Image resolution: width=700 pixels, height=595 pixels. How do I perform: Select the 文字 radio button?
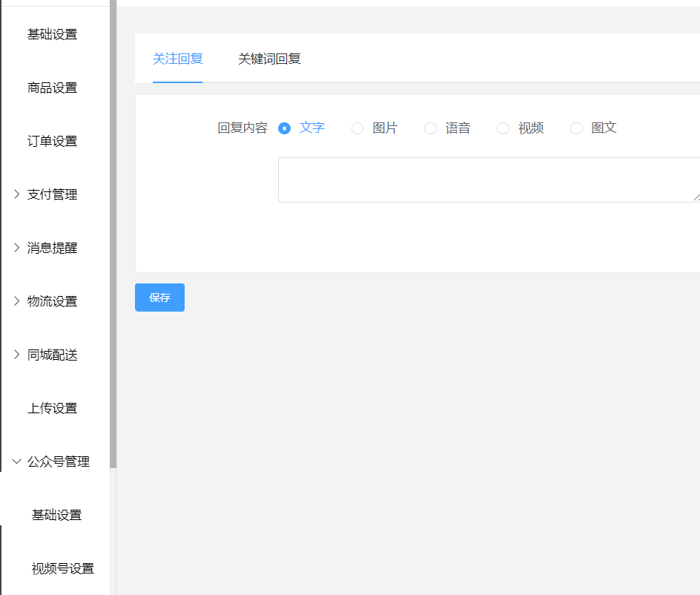click(285, 128)
